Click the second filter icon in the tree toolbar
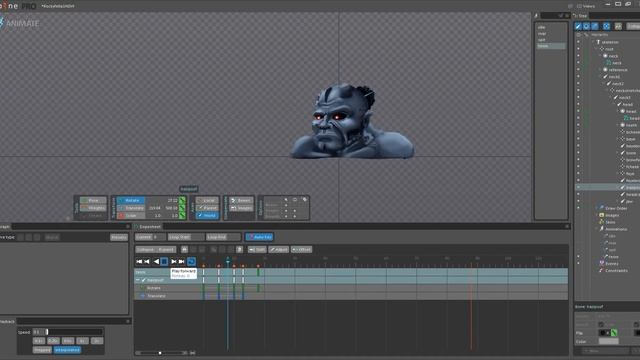Screen dimensions: 640x360 tap(587, 26)
